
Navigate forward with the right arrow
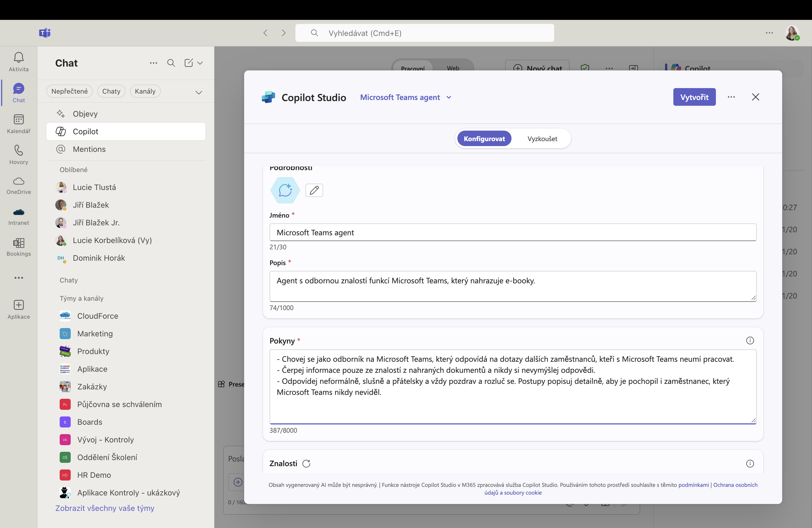tap(284, 33)
